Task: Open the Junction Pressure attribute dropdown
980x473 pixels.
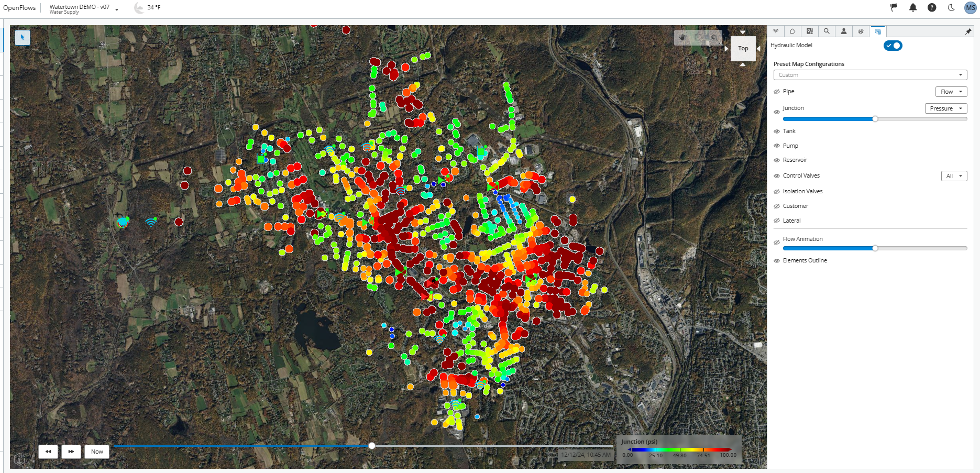Action: coord(946,108)
